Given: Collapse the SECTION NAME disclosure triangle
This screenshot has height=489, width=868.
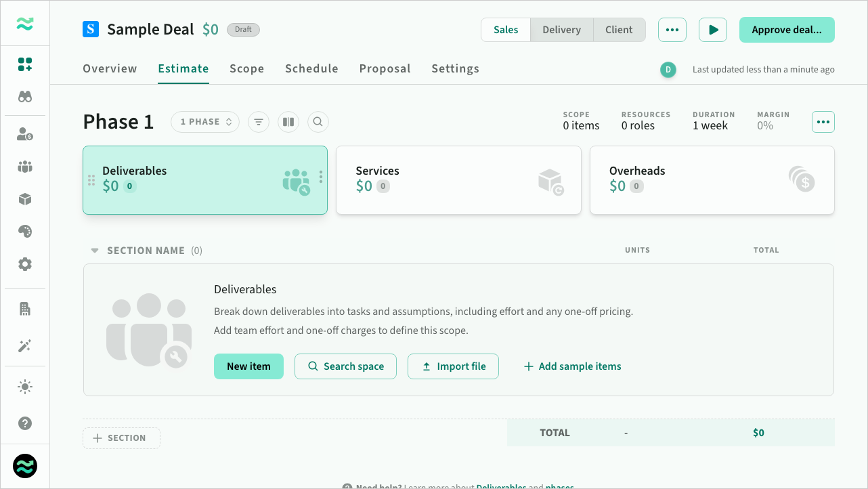Looking at the screenshot, I should 95,251.
